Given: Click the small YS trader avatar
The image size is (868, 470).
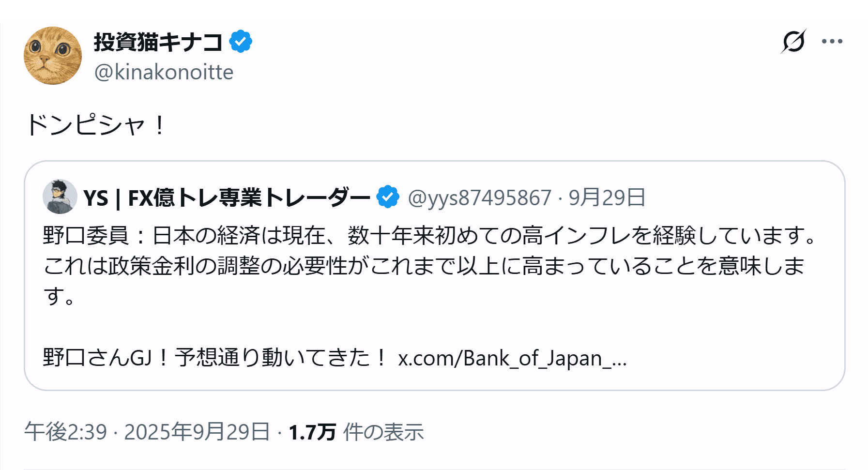Looking at the screenshot, I should coord(60,197).
